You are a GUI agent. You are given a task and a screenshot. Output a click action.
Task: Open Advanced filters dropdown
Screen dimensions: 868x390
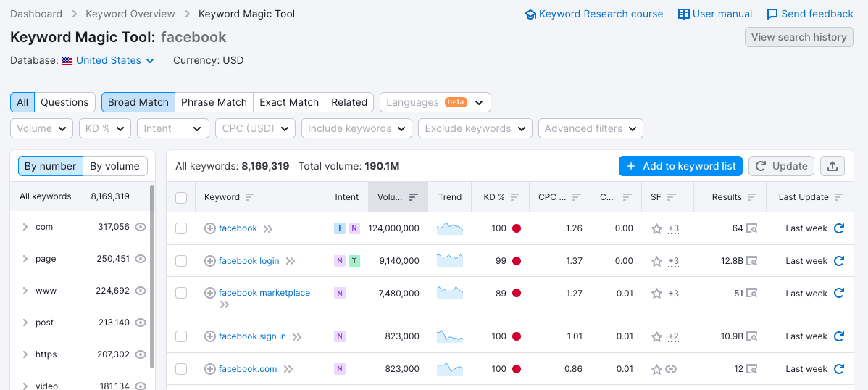pyautogui.click(x=591, y=128)
